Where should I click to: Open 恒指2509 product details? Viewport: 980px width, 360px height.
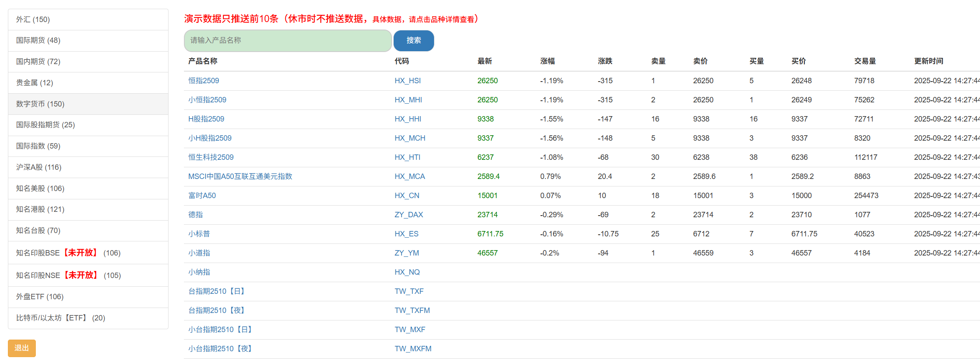203,81
